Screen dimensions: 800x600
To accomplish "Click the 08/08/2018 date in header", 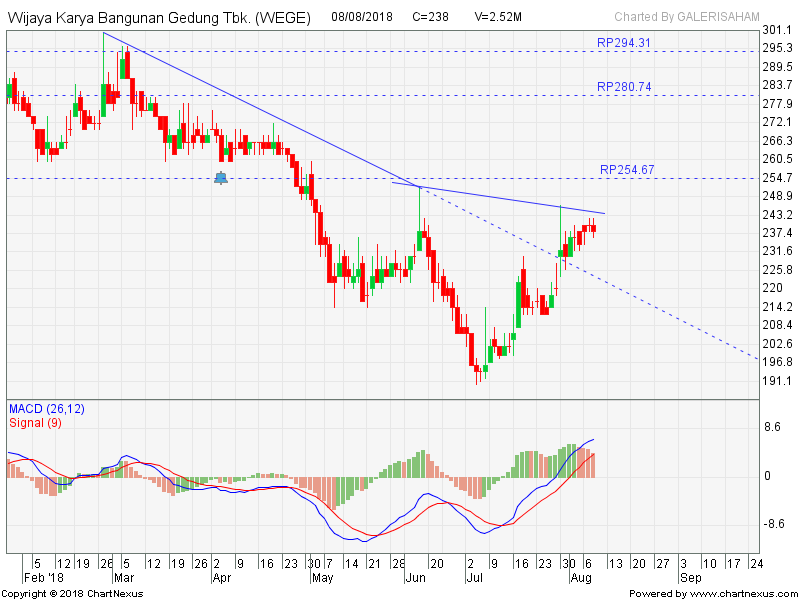I will (x=362, y=18).
